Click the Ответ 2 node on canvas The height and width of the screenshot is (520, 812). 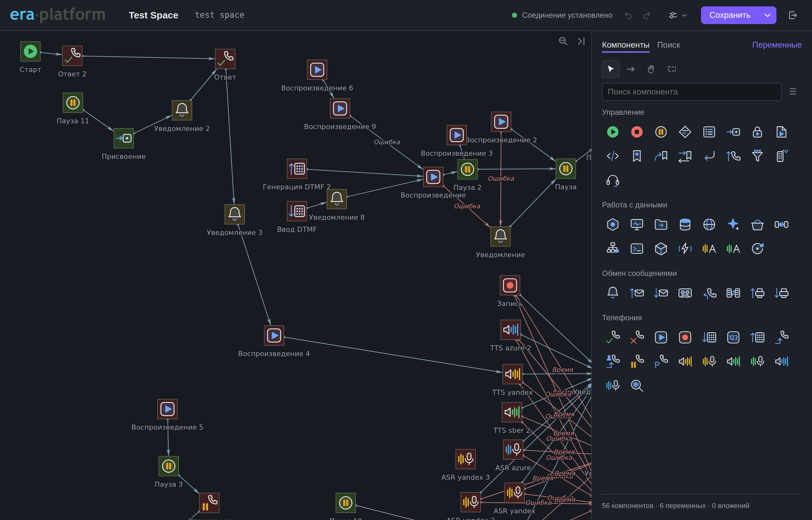click(72, 56)
